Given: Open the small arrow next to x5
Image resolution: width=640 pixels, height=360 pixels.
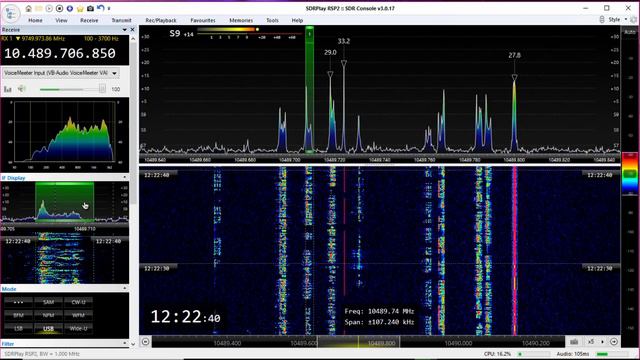Looking at the screenshot, I should [602, 342].
